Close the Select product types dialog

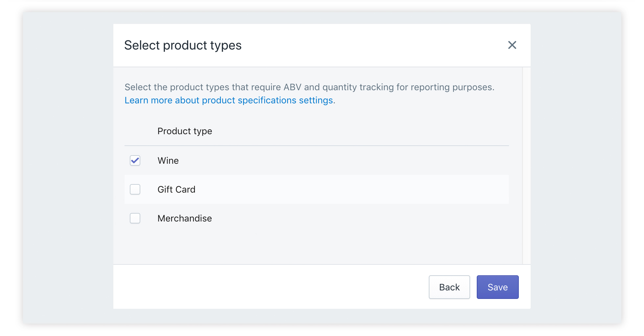click(x=512, y=45)
